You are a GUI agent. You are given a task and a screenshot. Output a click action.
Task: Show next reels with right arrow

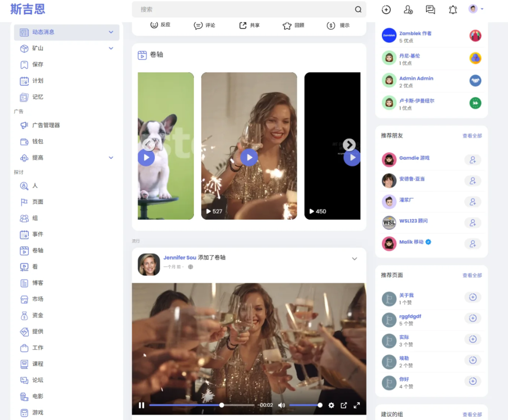(x=349, y=145)
